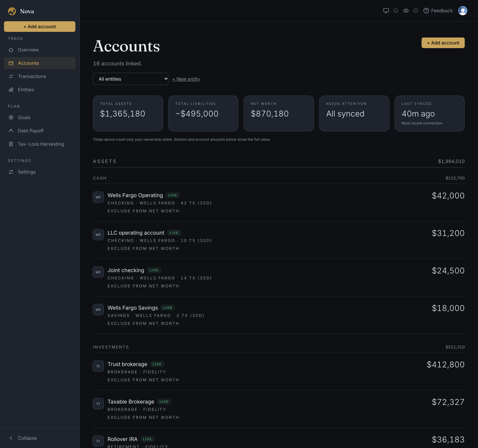Screen dimensions: 478x448
Task: Click WF badge beside Joint checking
Action: pyautogui.click(x=98, y=272)
